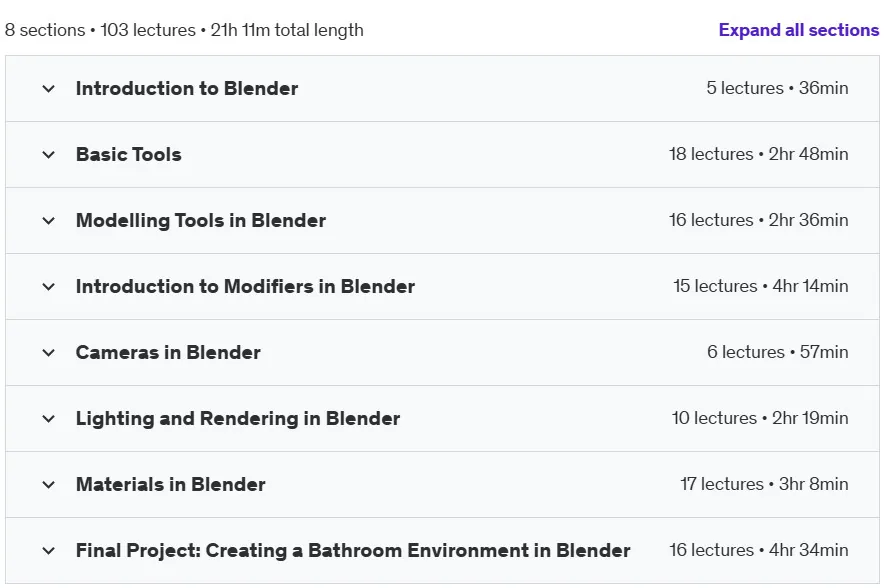Click the 15 lectures 4hr 14min label

761,286
